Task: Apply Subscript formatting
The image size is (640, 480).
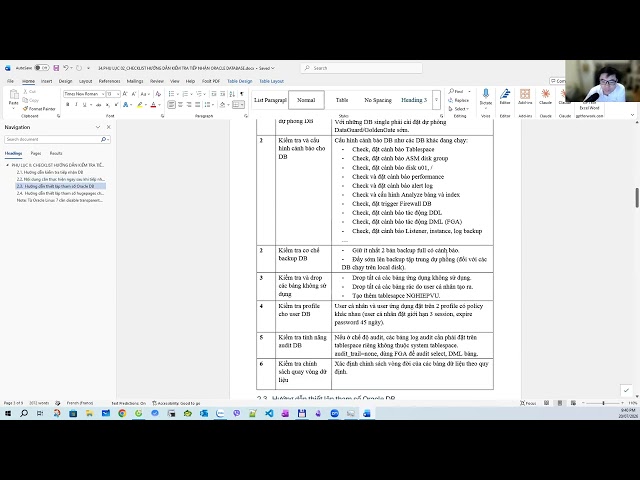Action: click(107, 105)
